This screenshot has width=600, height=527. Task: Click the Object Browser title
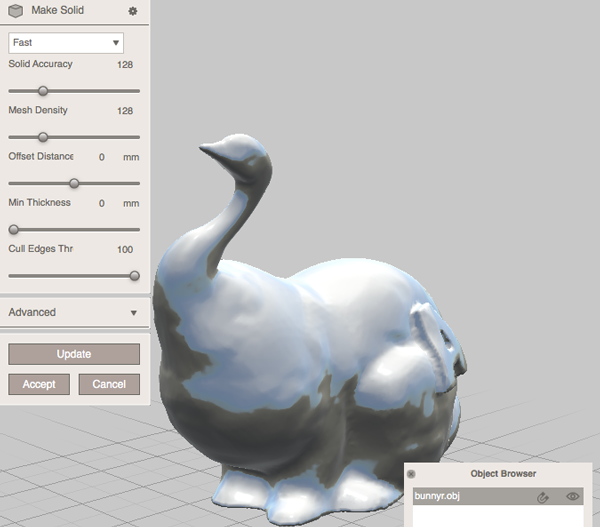[x=503, y=474]
